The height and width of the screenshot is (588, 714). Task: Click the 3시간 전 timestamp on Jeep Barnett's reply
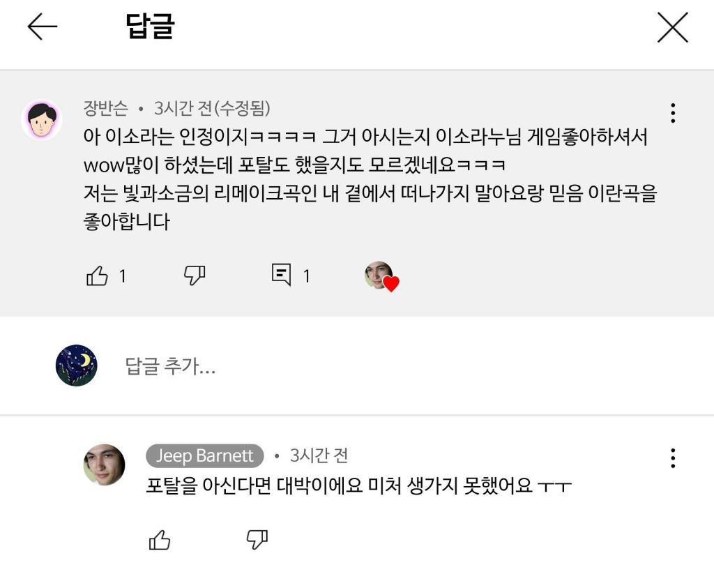click(319, 456)
